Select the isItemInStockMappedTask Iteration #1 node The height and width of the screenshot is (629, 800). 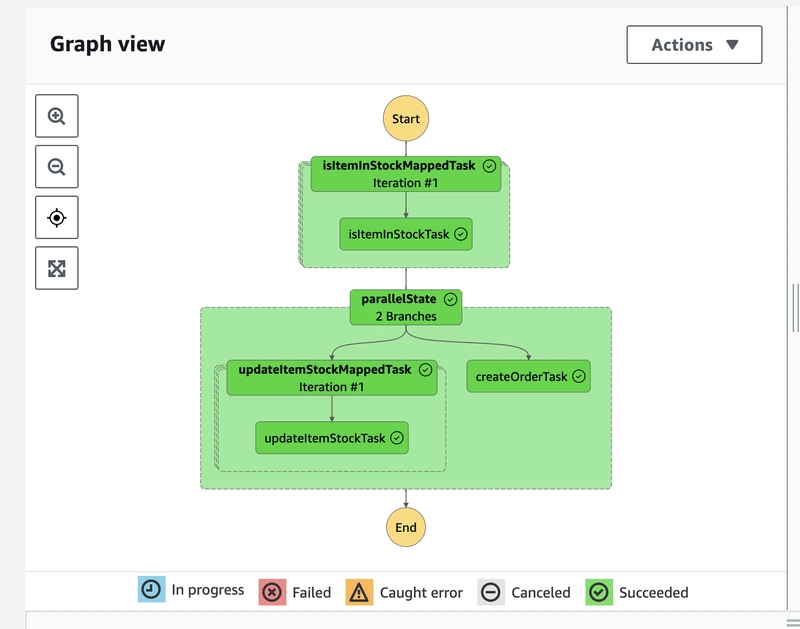click(406, 174)
